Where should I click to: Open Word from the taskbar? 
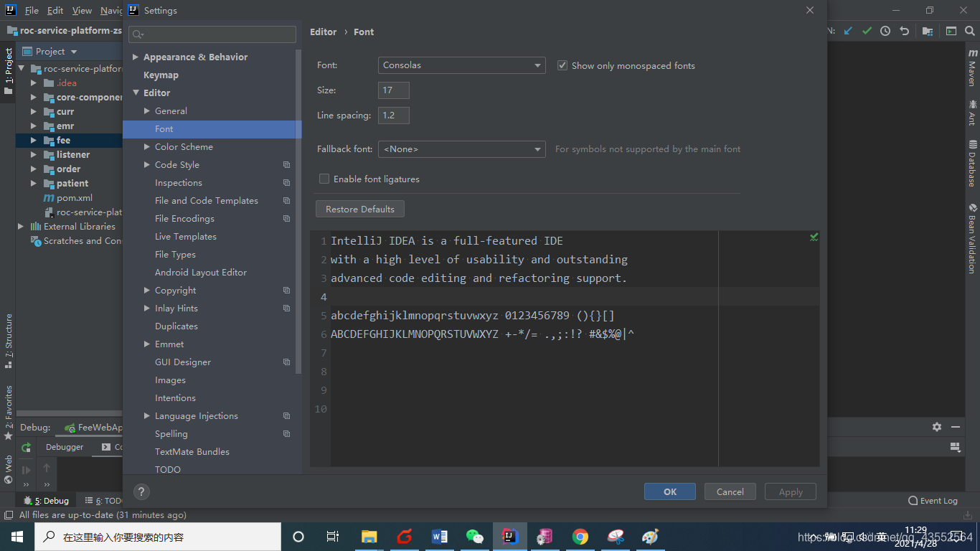(440, 537)
